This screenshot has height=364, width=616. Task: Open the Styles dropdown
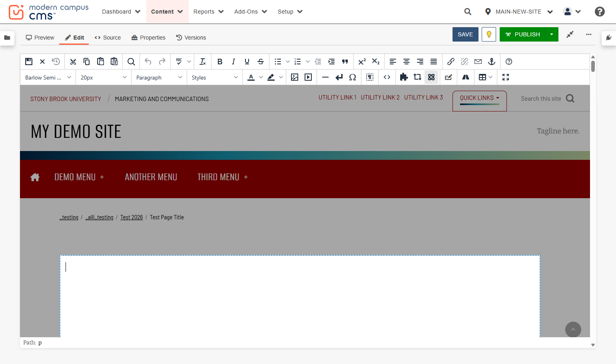(x=215, y=78)
